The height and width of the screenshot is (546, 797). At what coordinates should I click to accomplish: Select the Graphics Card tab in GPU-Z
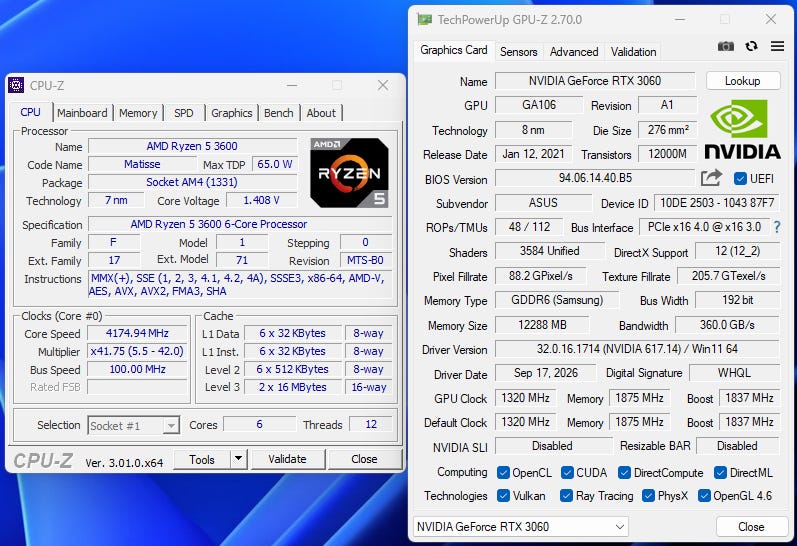click(453, 50)
